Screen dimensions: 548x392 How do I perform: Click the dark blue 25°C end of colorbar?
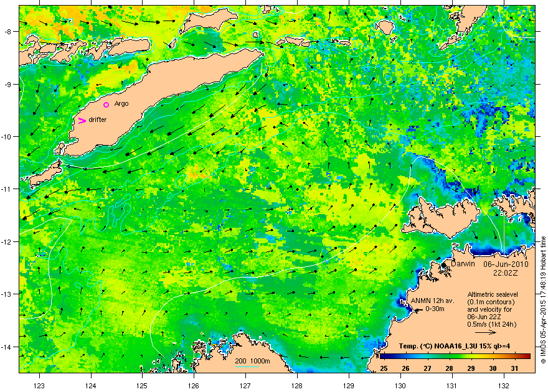tap(383, 357)
